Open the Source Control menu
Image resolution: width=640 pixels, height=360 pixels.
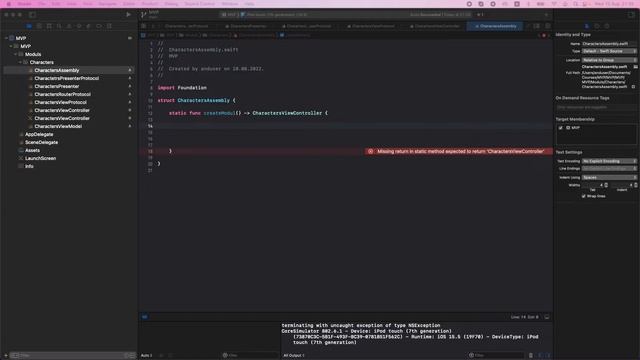(200, 4)
